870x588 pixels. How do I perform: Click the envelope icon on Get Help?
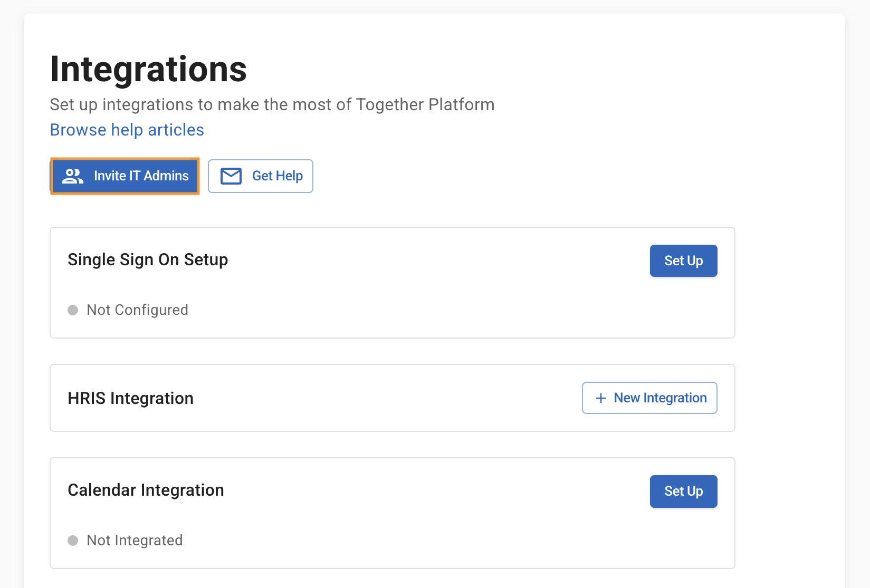[x=231, y=176]
